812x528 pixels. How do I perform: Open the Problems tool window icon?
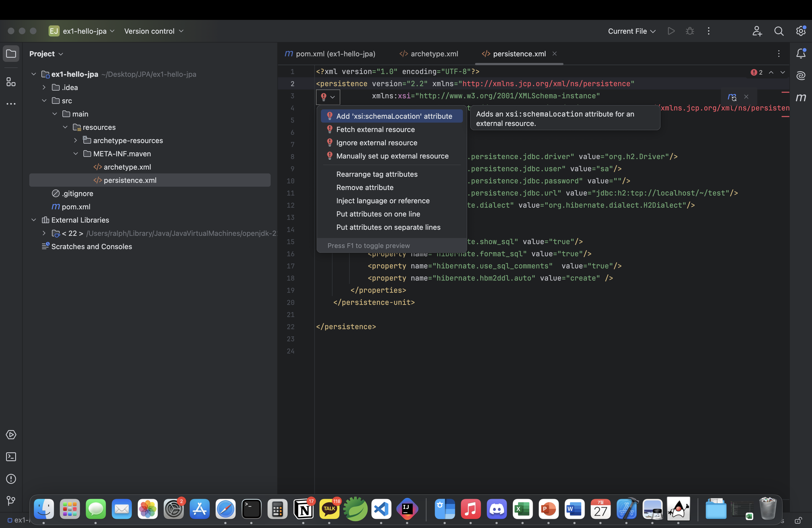pos(11,479)
